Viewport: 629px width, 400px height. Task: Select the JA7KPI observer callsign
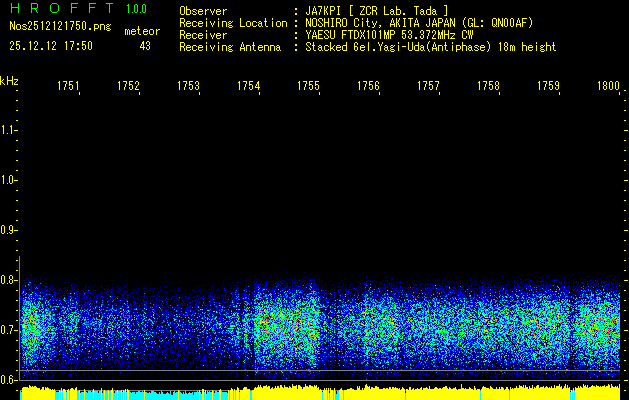point(328,11)
